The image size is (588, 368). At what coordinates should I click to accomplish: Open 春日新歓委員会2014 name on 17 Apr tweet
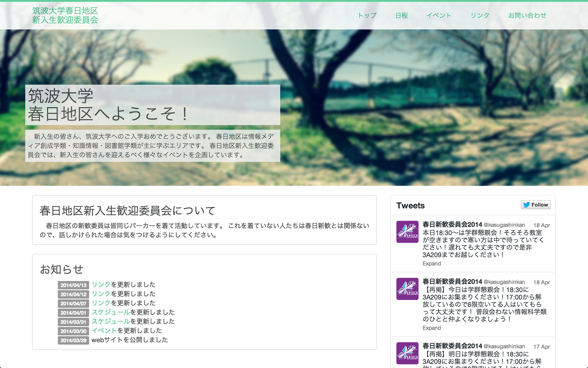(x=452, y=346)
